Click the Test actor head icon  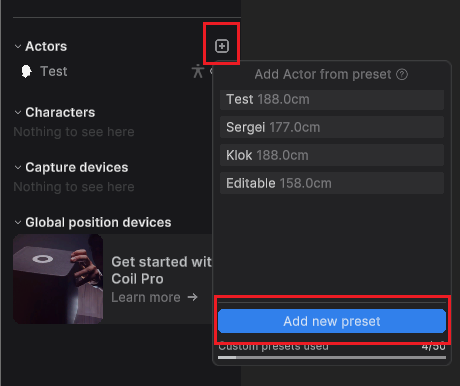26,71
